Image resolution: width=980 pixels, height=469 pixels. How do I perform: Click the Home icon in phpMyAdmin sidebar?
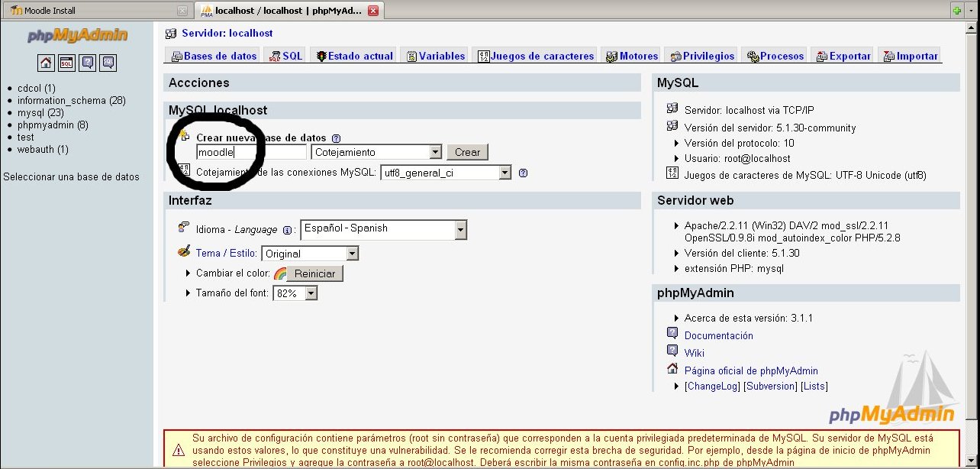pos(46,63)
